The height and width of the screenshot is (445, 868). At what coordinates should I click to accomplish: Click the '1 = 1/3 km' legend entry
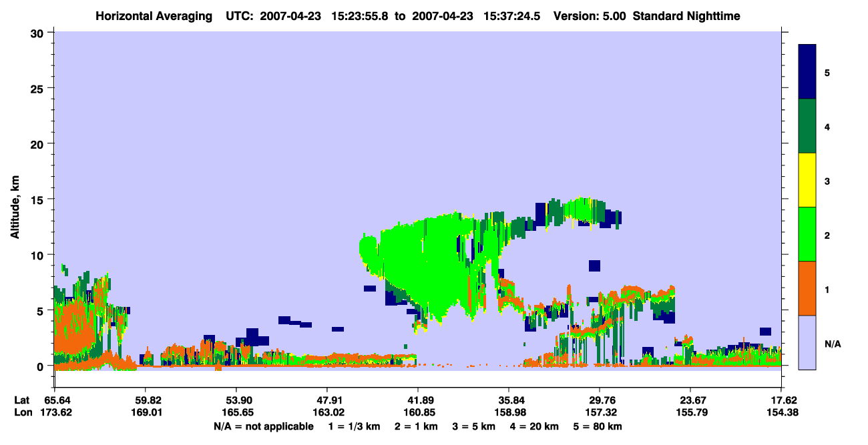354,426
